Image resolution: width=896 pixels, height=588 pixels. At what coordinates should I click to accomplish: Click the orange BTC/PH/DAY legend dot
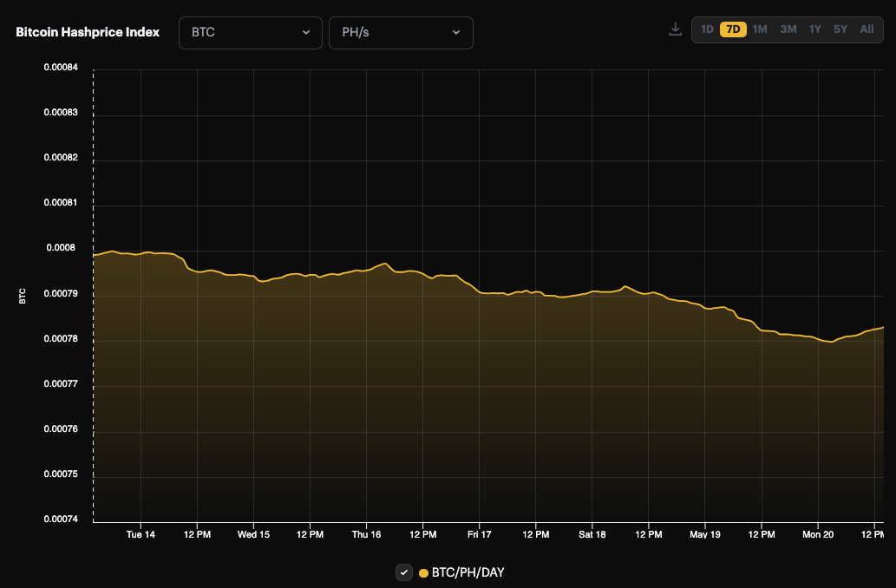[422, 572]
